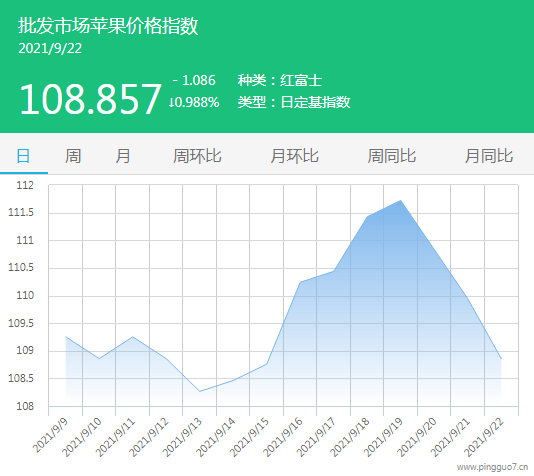Click the 类型：日定基指数 label
Screen dimensions: 534x476
[294, 102]
